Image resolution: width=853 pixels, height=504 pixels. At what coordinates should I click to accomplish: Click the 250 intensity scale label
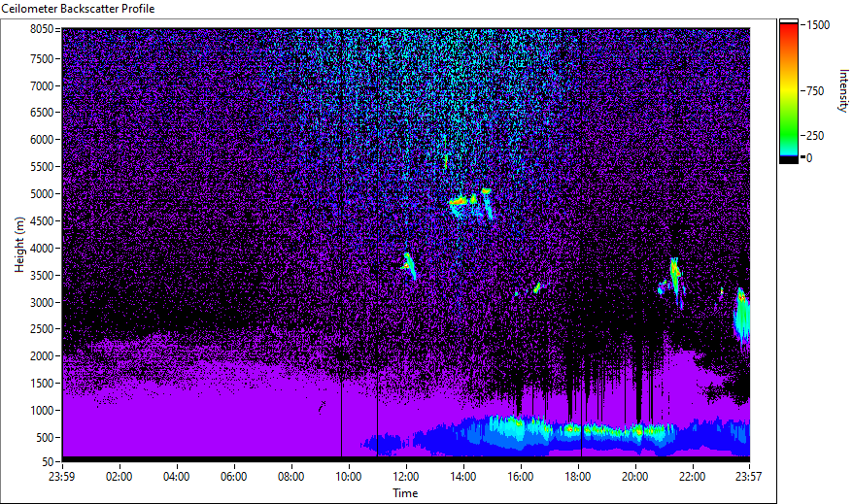tap(815, 136)
